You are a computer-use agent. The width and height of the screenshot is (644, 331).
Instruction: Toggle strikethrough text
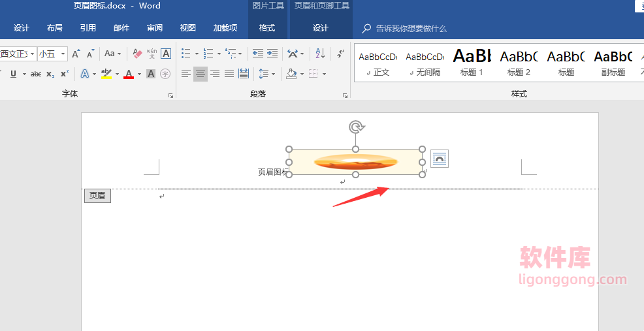(36, 74)
